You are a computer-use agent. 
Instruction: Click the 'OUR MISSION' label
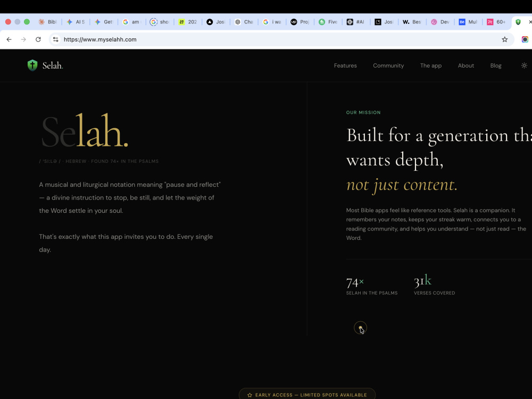coord(363,112)
